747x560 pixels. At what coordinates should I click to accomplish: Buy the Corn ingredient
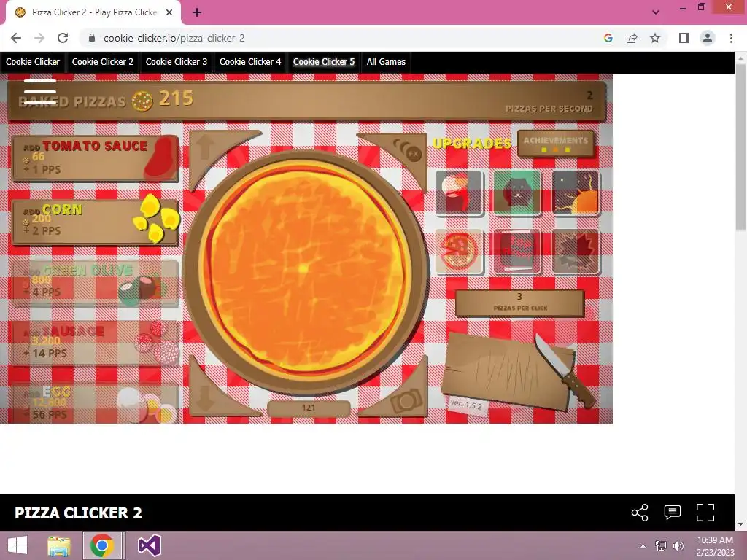point(96,222)
